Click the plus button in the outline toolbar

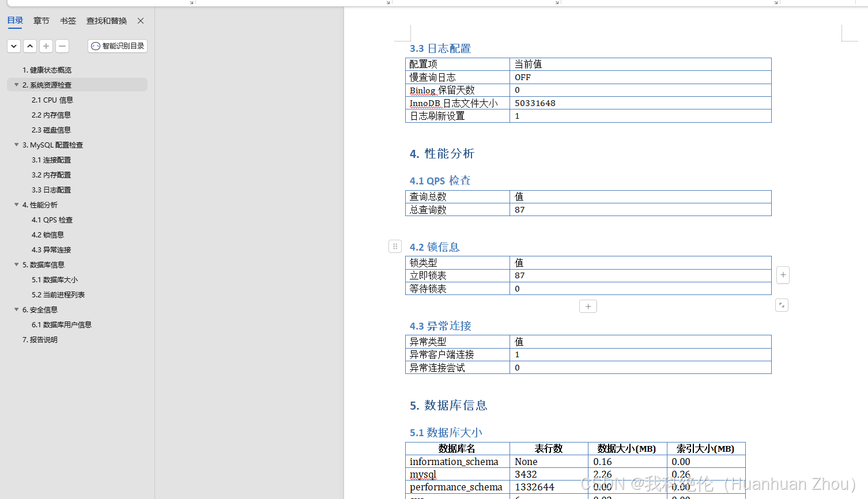click(46, 46)
